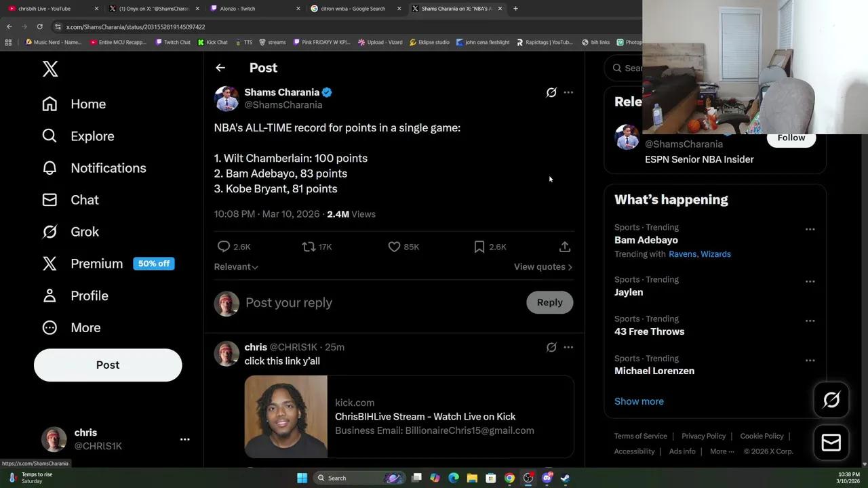Open more options dots on Shams post
Image resolution: width=868 pixels, height=488 pixels.
[568, 92]
